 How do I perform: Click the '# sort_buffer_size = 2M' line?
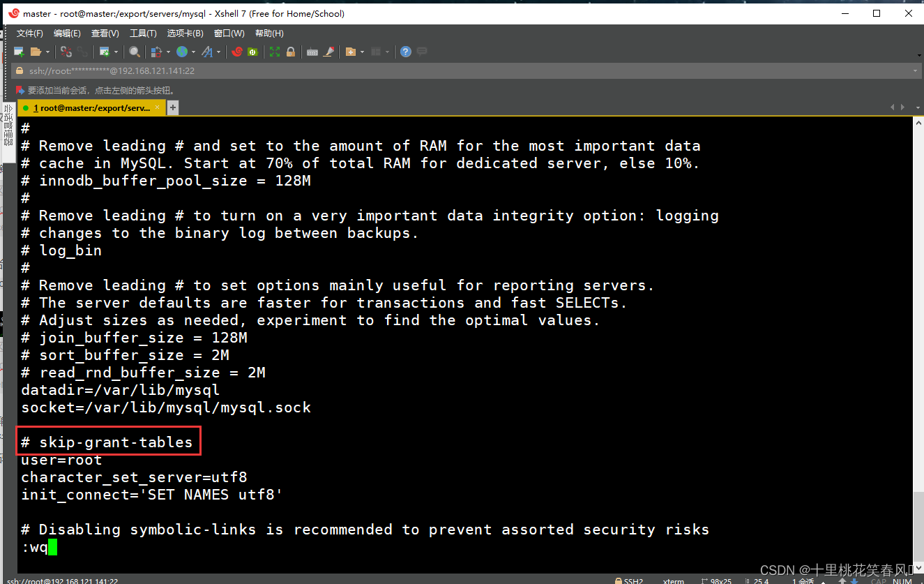125,355
